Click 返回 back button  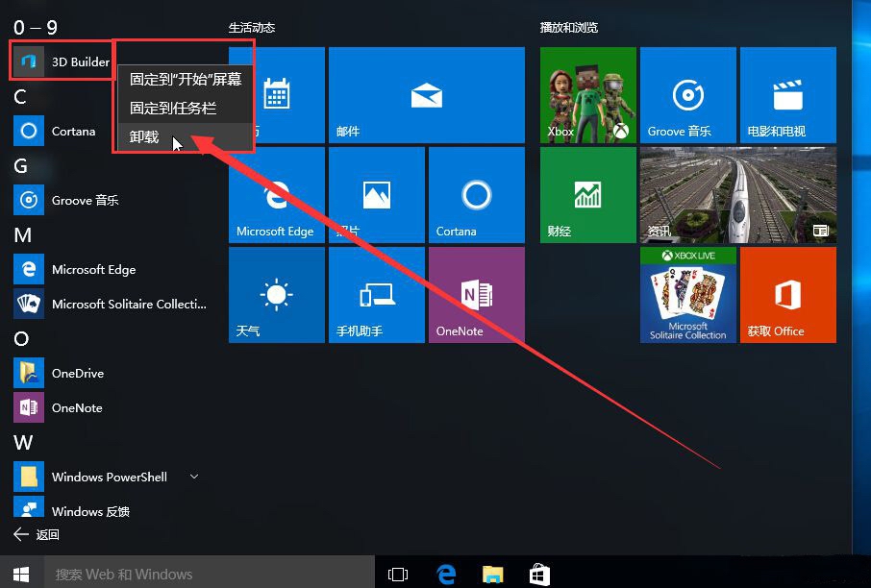point(37,534)
